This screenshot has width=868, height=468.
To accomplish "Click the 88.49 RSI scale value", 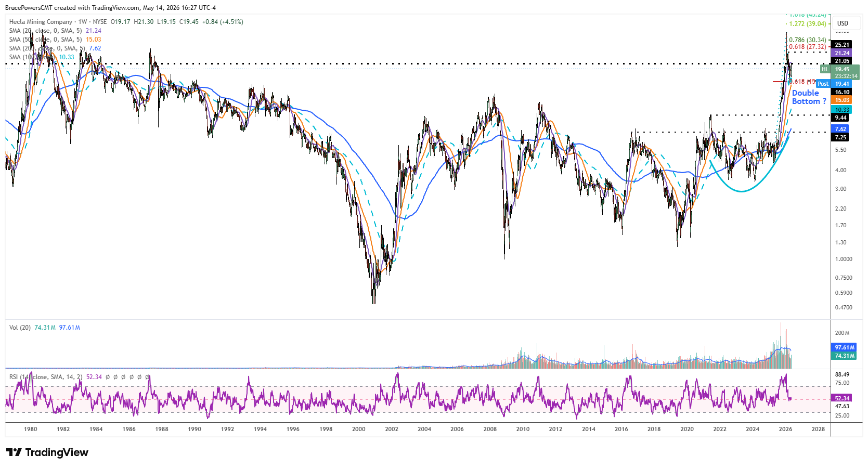I will pos(842,374).
